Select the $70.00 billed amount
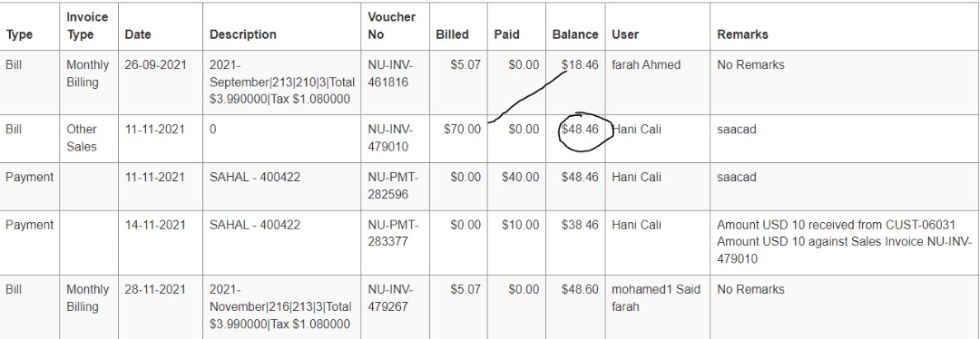980x339 pixels. pos(463,130)
